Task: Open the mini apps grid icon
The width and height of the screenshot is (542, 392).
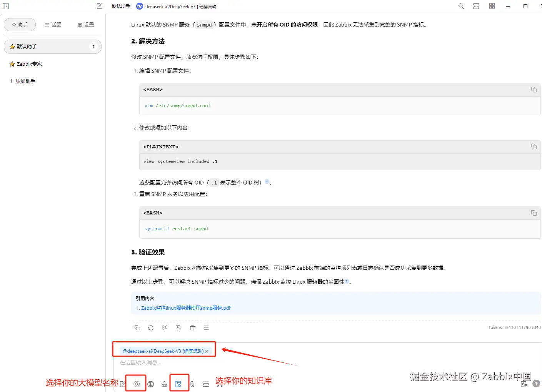Action: [x=492, y=6]
